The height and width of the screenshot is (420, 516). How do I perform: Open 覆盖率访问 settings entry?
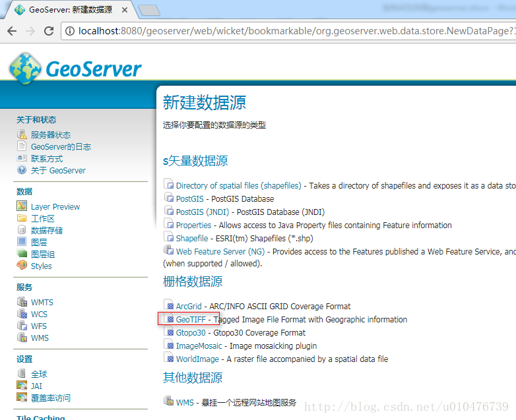pos(51,398)
